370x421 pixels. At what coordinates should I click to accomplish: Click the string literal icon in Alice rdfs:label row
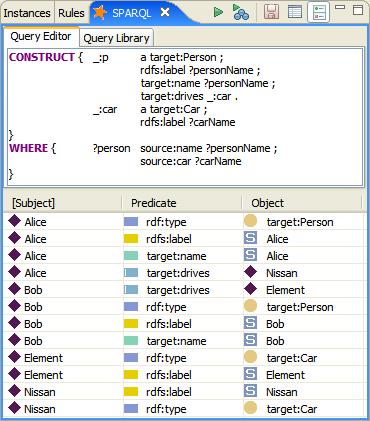point(250,238)
